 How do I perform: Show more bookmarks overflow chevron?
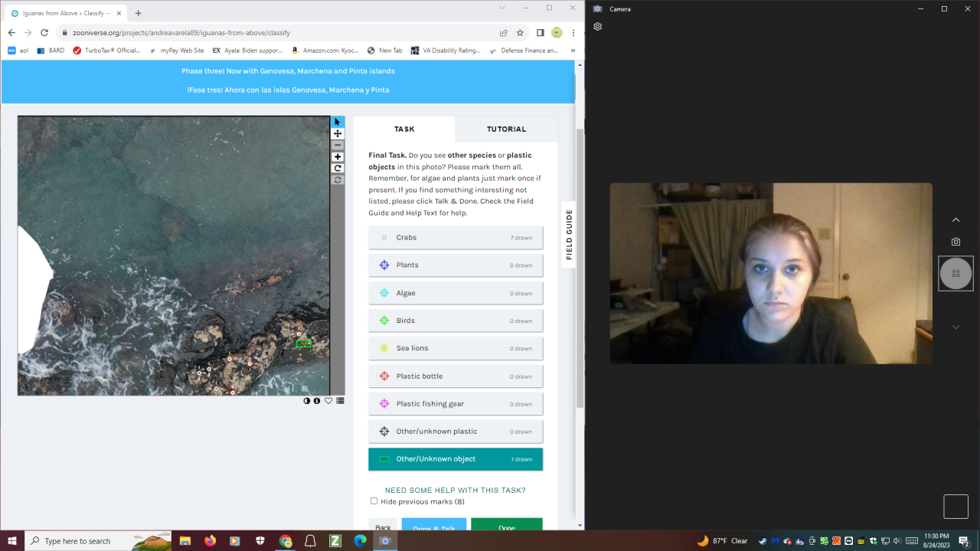click(x=573, y=51)
